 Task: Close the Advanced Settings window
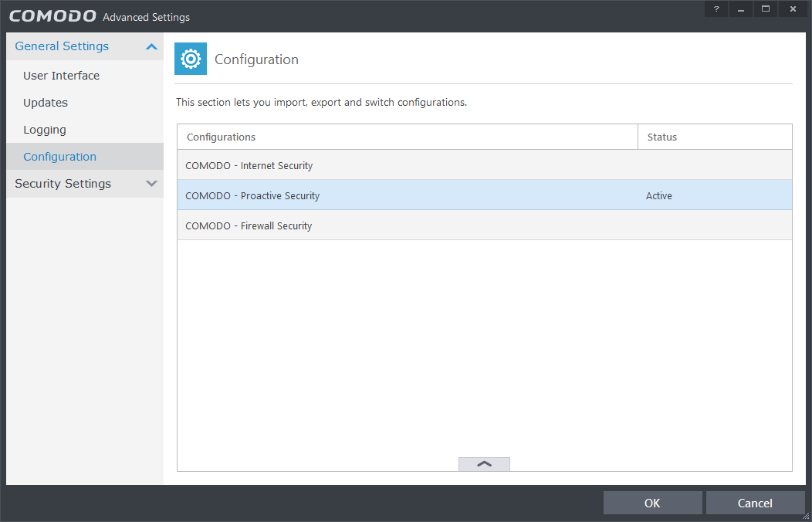click(x=793, y=8)
